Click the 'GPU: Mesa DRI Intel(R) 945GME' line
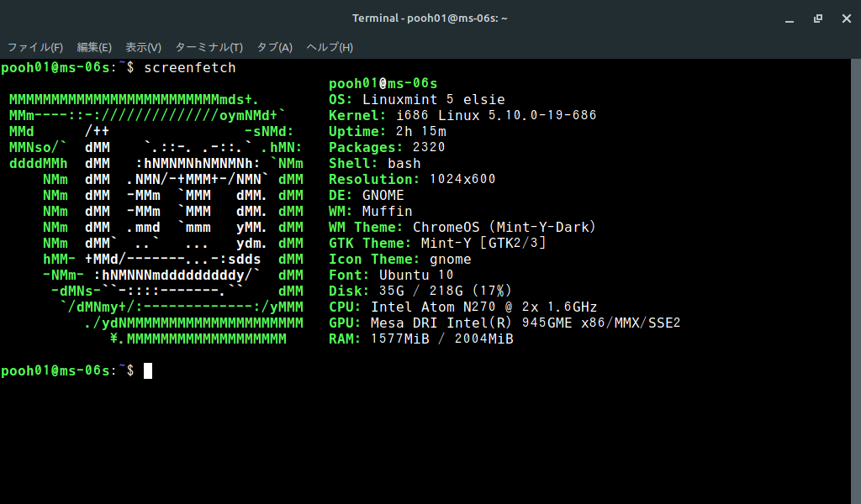861x504 pixels. coord(504,323)
